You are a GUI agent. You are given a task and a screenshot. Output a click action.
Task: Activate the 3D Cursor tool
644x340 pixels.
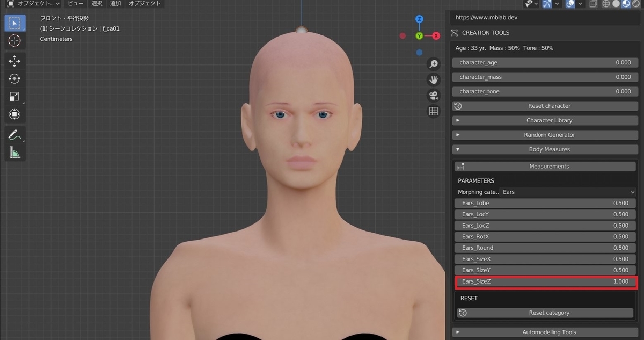(14, 41)
